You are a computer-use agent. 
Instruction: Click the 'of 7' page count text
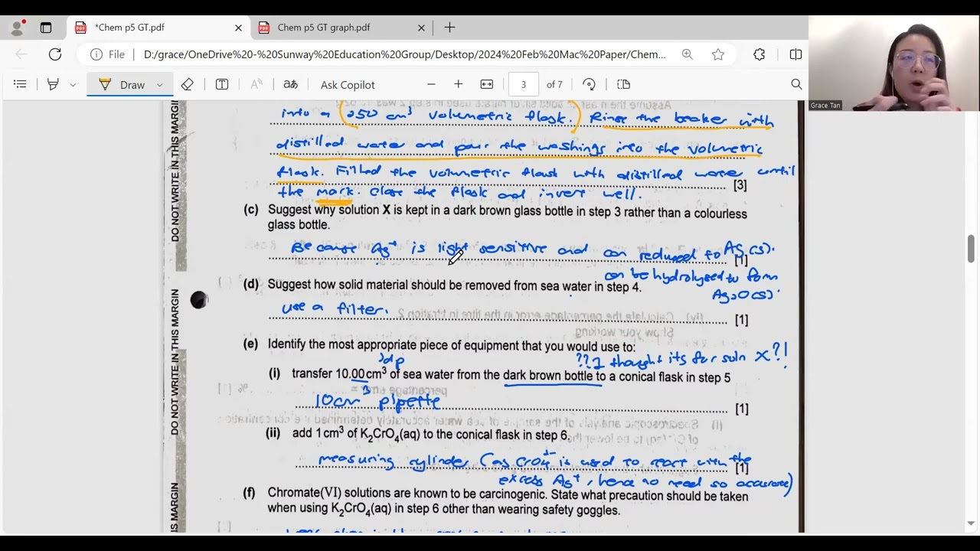click(554, 84)
